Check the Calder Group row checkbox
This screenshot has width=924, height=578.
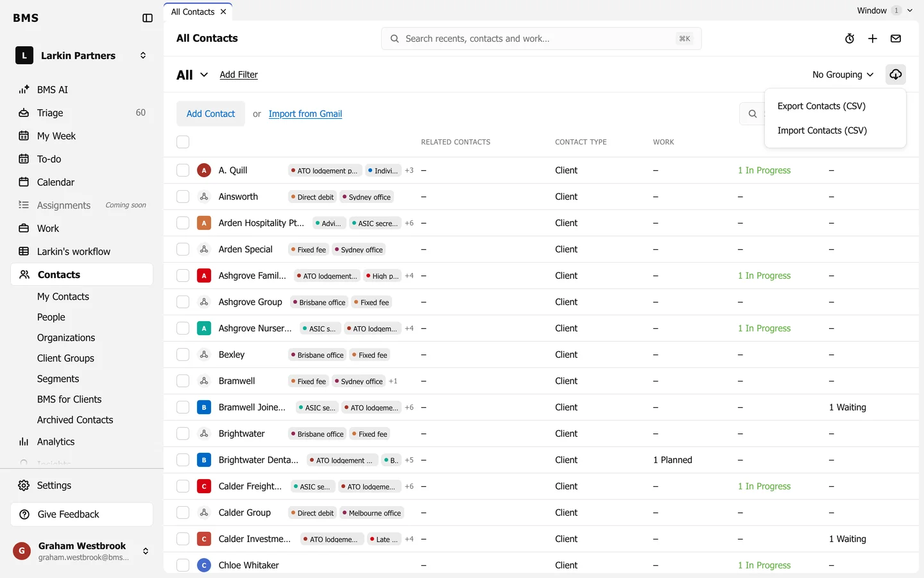point(183,512)
